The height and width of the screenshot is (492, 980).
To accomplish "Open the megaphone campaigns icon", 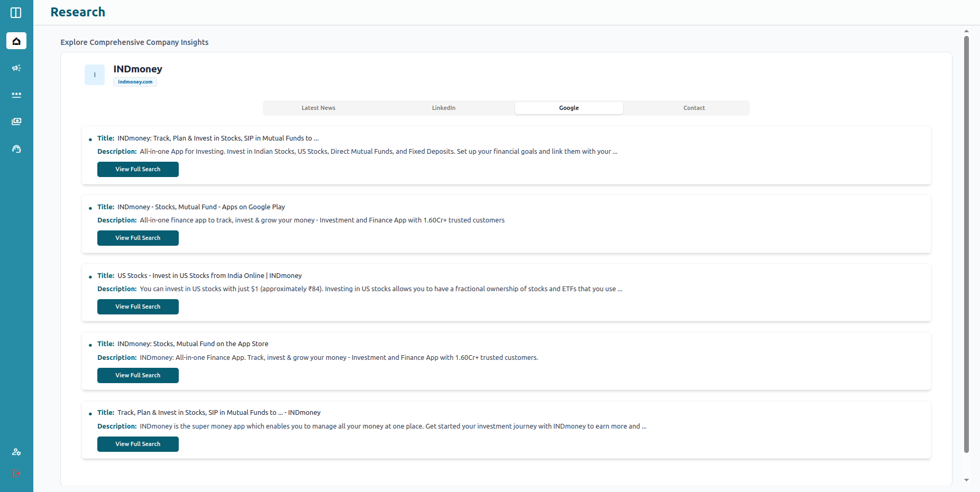I will (16, 68).
